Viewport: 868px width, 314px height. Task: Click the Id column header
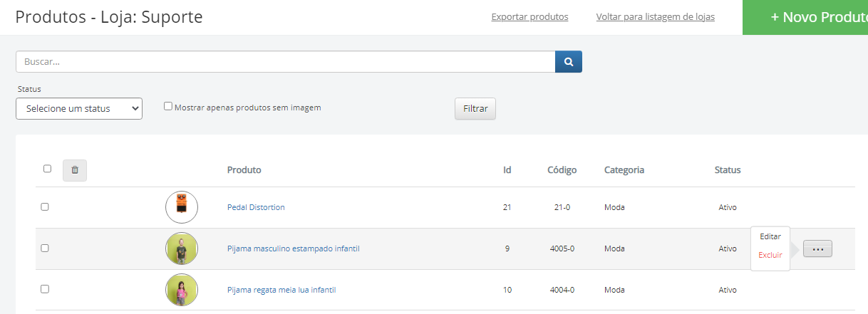pyautogui.click(x=507, y=170)
